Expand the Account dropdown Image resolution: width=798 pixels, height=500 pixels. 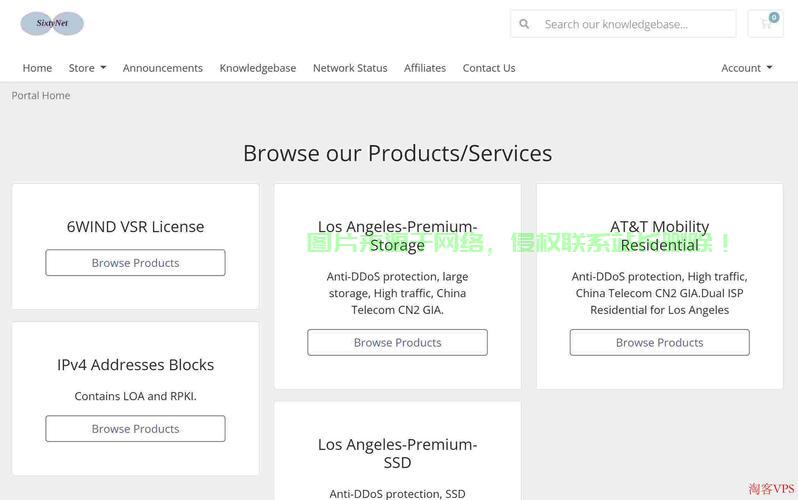(746, 68)
